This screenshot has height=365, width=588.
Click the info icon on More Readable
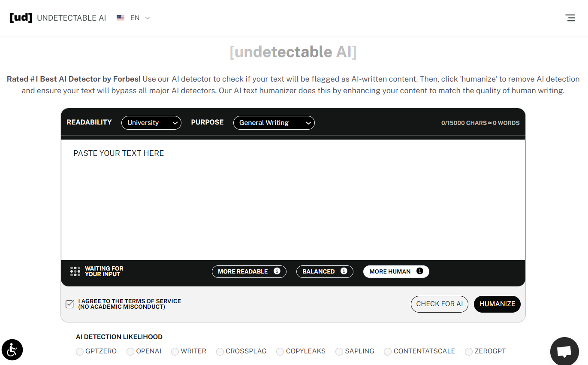pyautogui.click(x=277, y=271)
